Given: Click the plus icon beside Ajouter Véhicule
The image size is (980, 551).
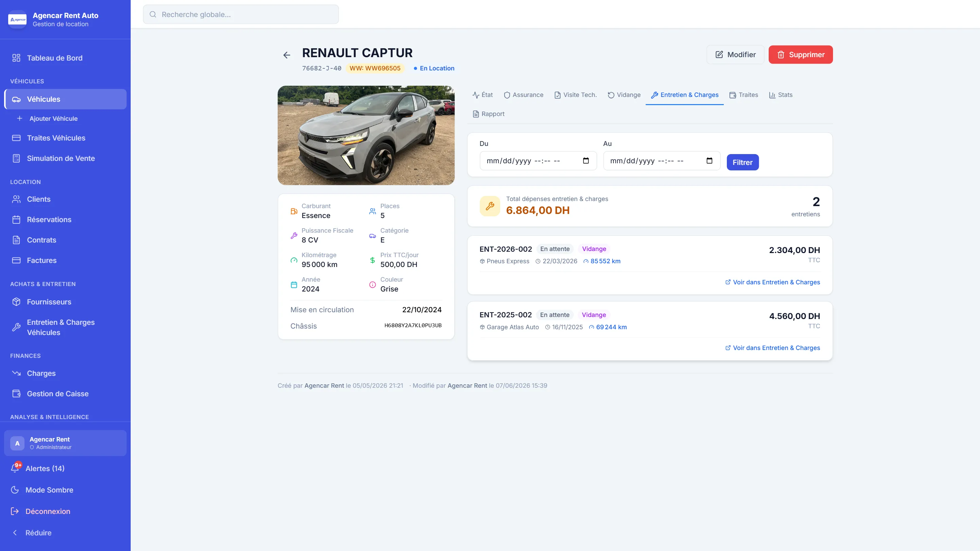Looking at the screenshot, I should (x=20, y=118).
